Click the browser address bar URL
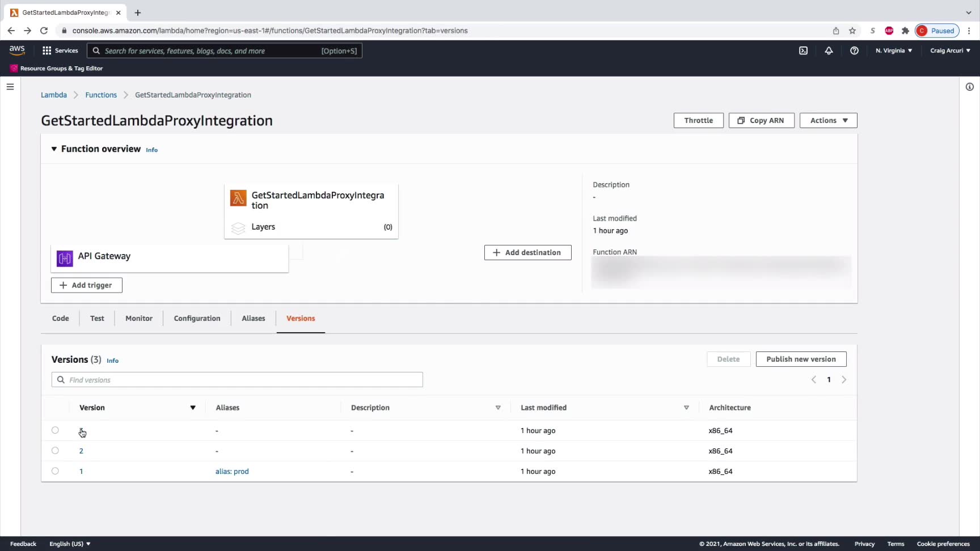Viewport: 980px width, 551px height. click(x=270, y=31)
